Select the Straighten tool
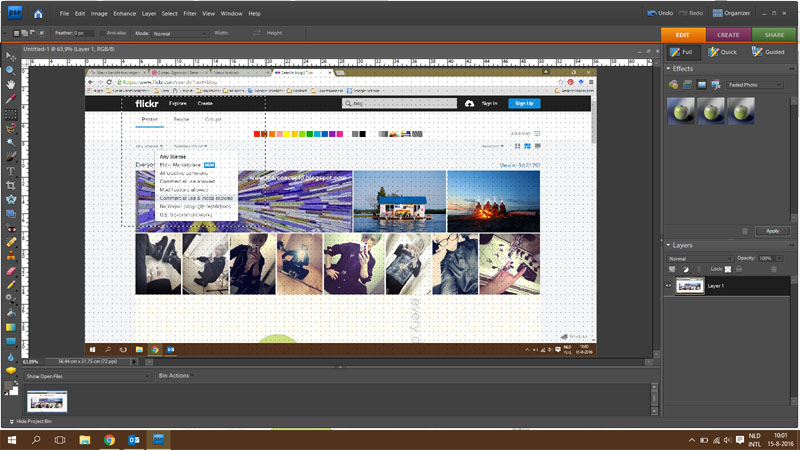 pos(11,214)
